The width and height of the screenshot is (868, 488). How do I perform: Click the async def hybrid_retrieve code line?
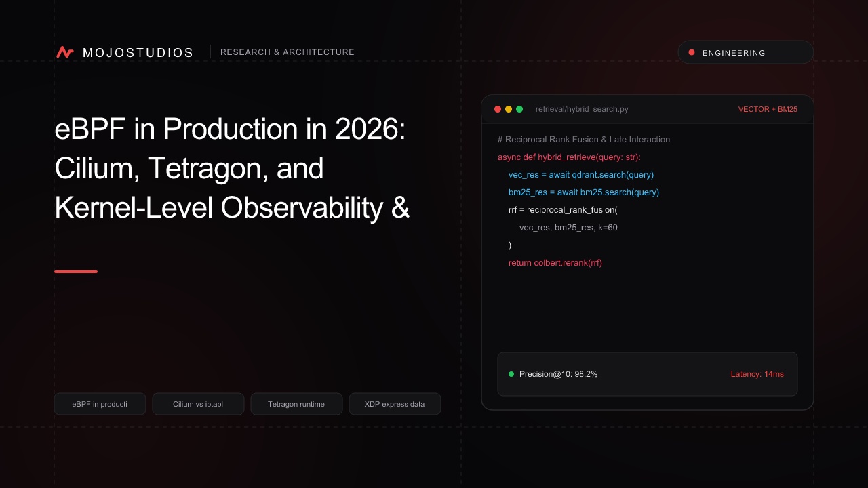click(569, 157)
